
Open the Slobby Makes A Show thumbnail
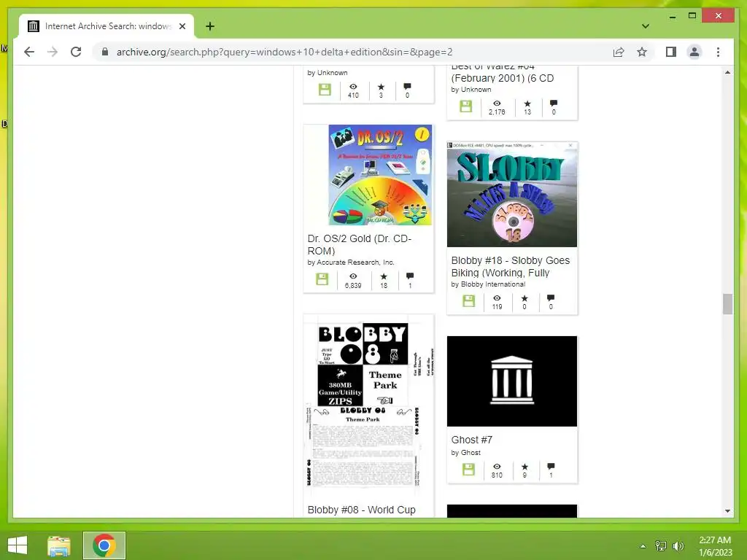pyautogui.click(x=511, y=195)
